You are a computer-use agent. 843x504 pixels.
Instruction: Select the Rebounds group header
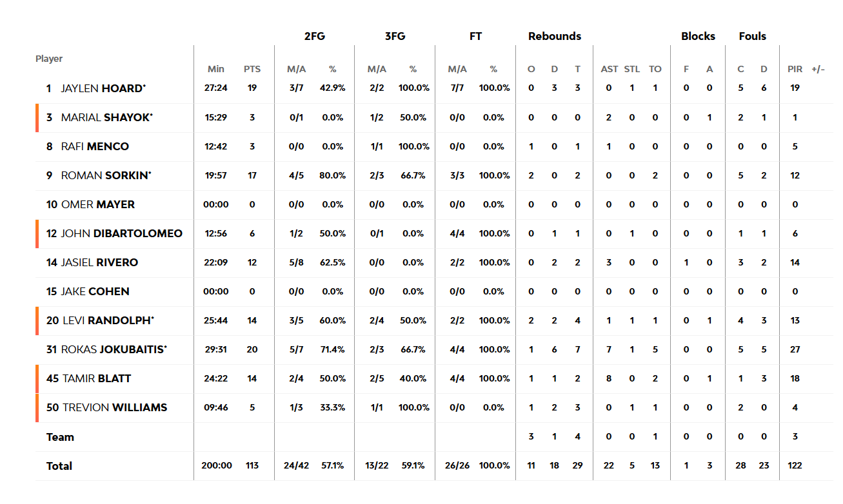click(x=555, y=36)
